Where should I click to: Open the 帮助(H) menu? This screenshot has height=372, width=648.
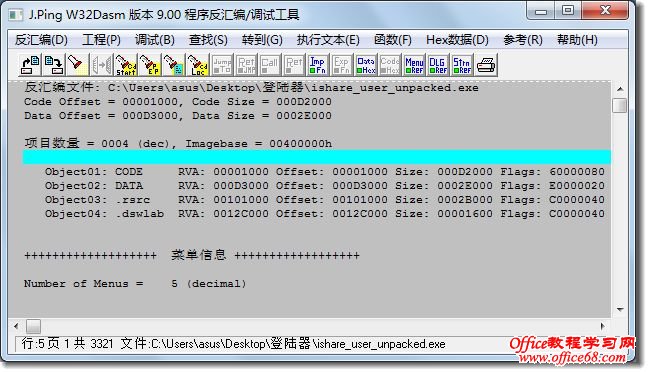577,40
